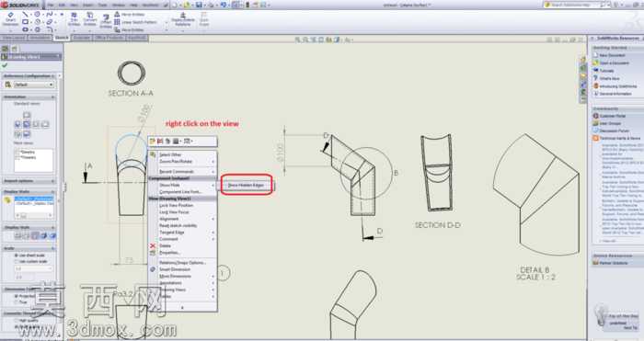Image resolution: width=644 pixels, height=341 pixels.
Task: Choose Delete with red X icon
Action: coord(182,245)
